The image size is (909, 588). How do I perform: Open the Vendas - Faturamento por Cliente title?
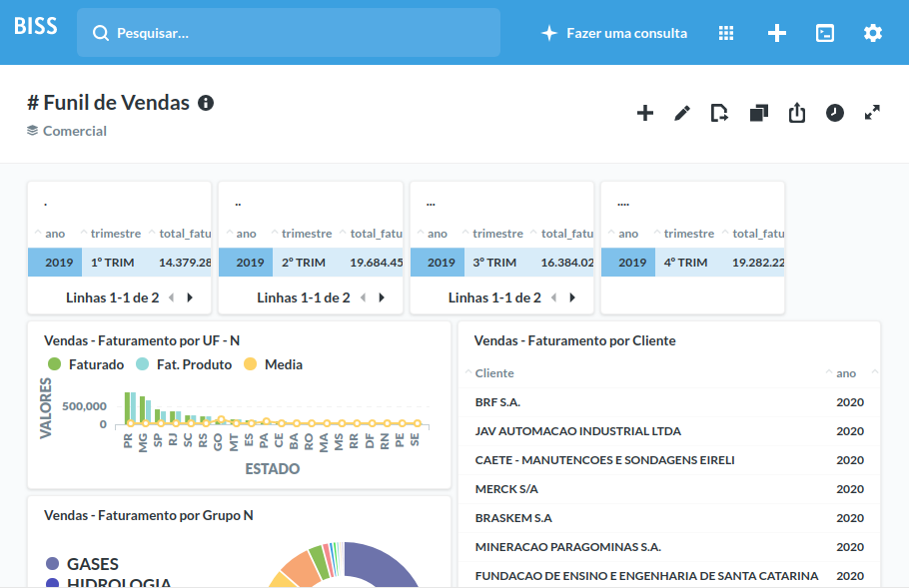pyautogui.click(x=575, y=340)
